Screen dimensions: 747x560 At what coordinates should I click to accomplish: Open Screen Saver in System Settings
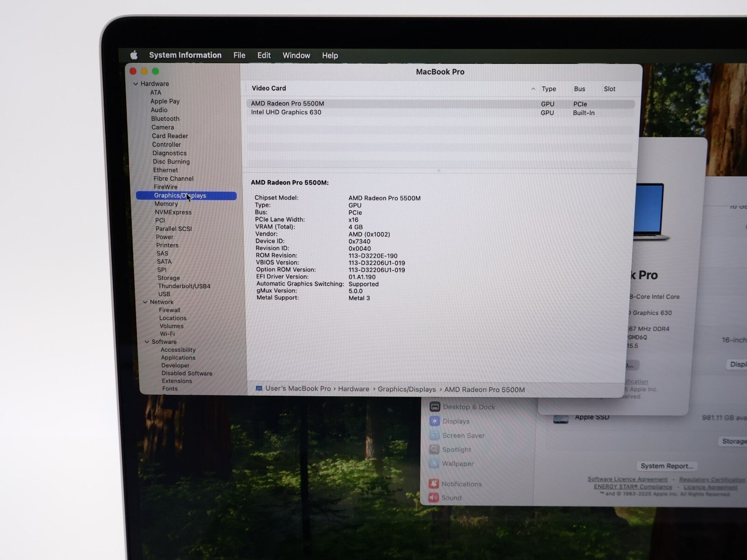coord(457,435)
